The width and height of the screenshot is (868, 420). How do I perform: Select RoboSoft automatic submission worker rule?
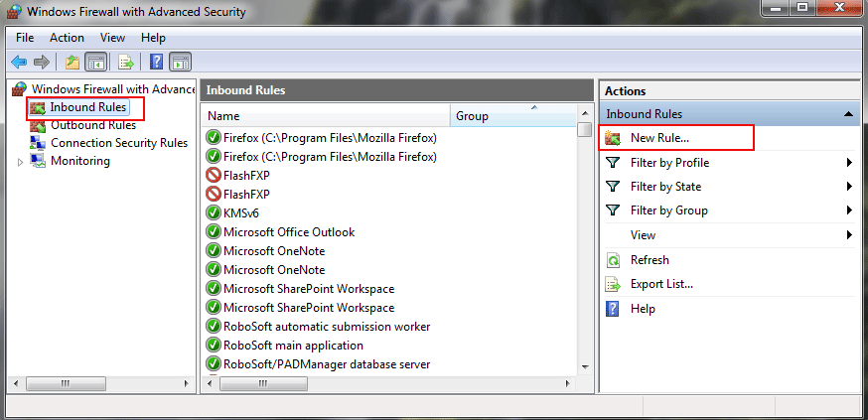coord(327,327)
